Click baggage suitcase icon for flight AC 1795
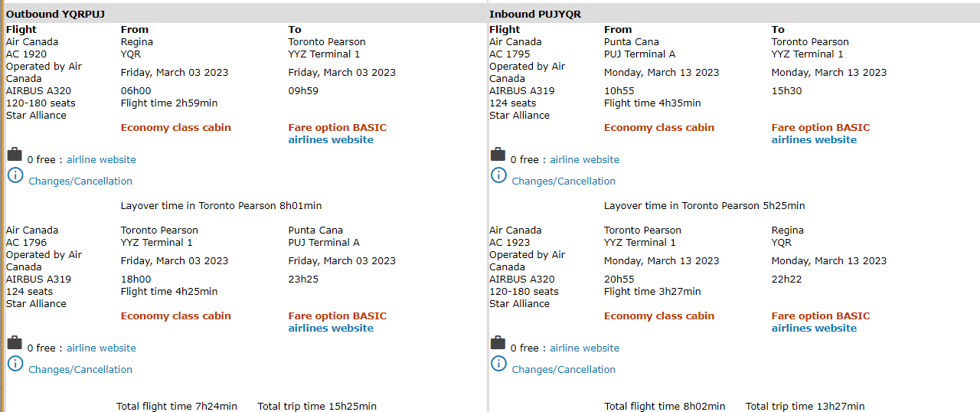This screenshot has width=980, height=412. click(x=498, y=155)
